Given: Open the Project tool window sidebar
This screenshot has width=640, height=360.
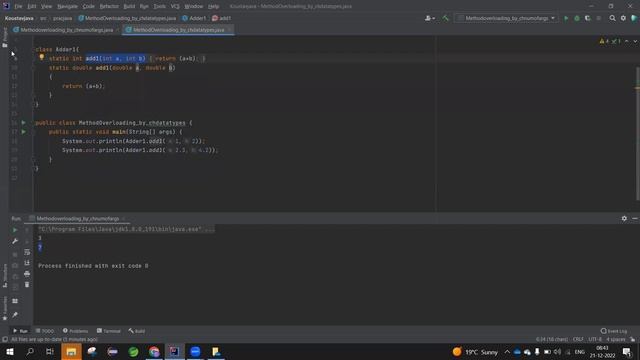Looking at the screenshot, I should pos(4,38).
